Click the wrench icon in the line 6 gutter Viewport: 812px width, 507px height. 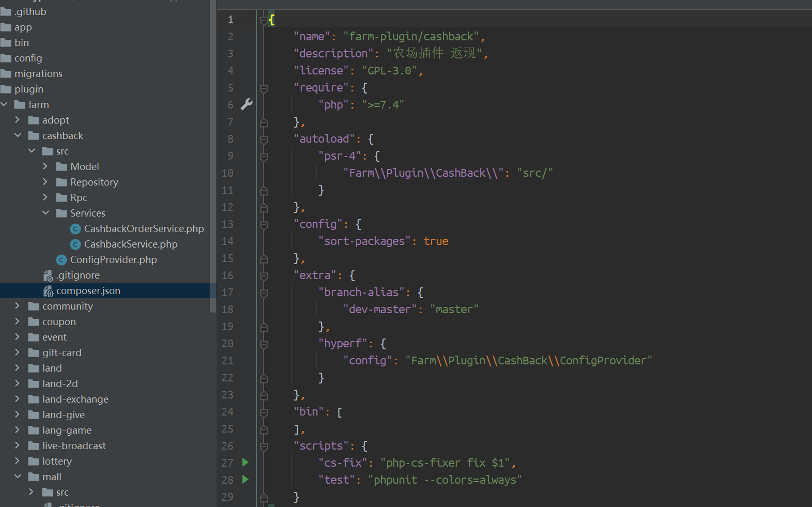click(x=247, y=104)
